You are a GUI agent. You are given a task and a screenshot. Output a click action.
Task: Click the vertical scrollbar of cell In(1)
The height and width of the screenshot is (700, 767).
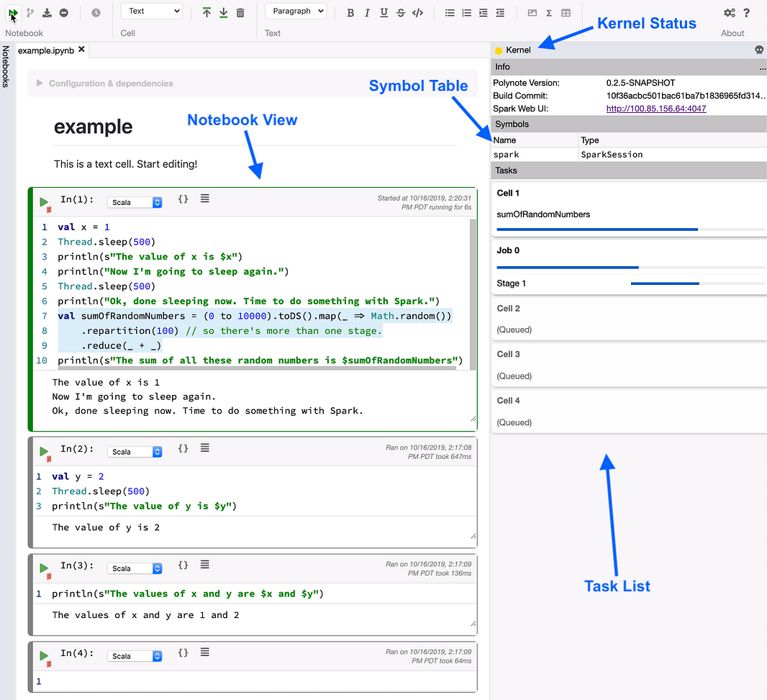(473, 293)
